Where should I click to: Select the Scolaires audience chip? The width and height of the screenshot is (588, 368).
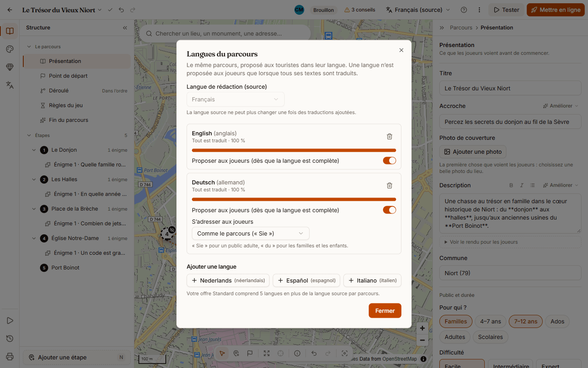tap(490, 337)
